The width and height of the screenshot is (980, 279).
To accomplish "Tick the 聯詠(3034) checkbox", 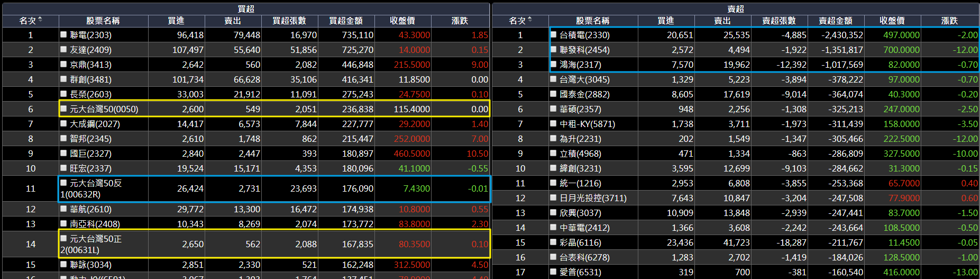I will (x=63, y=264).
